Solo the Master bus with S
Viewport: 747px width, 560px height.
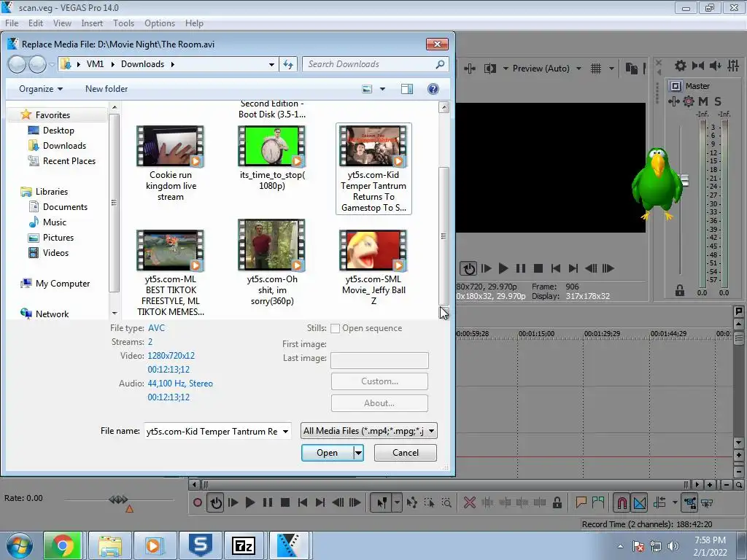point(718,101)
